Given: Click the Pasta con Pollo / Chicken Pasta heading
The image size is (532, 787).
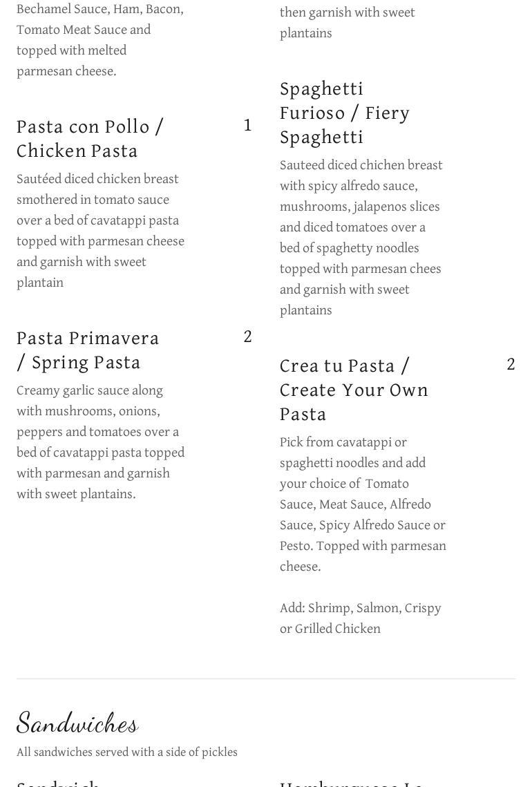Looking at the screenshot, I should point(90,138).
